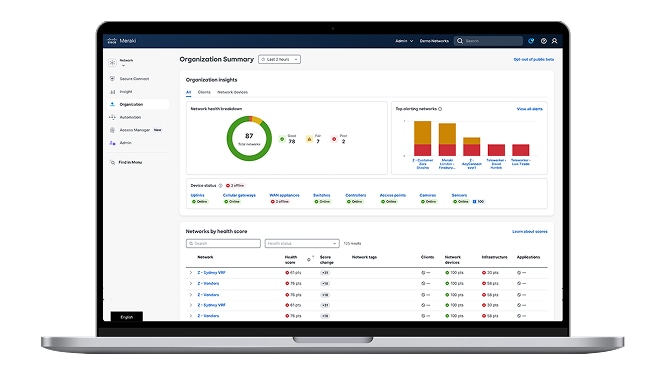Open Organization in the sidebar menu
666x375 pixels.
[138, 104]
